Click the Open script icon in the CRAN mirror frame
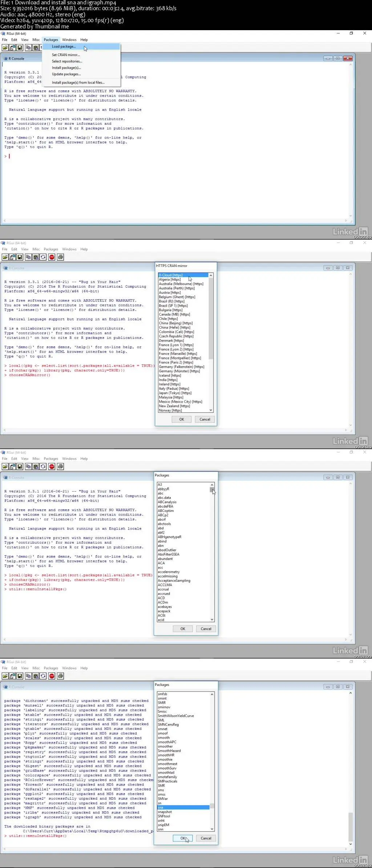Screen dimensions: 372x868 pyautogui.click(x=5, y=257)
